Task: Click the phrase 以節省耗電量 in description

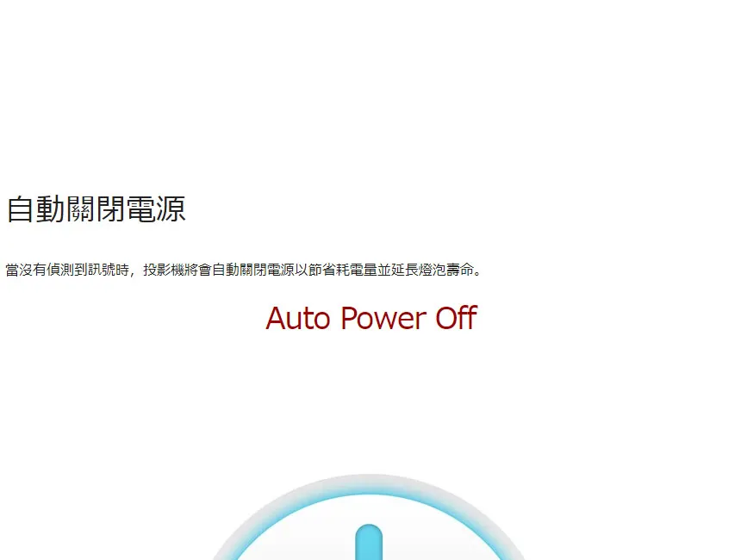Action: (336, 270)
